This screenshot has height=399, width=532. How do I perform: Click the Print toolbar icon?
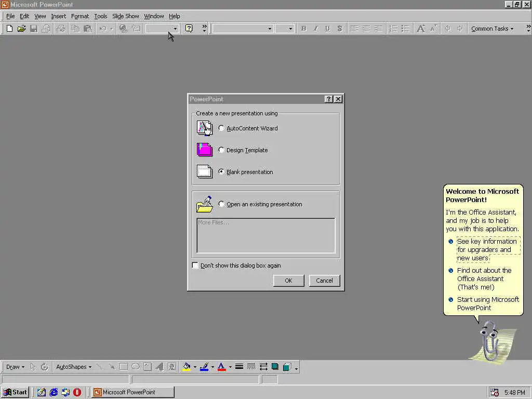pos(61,29)
